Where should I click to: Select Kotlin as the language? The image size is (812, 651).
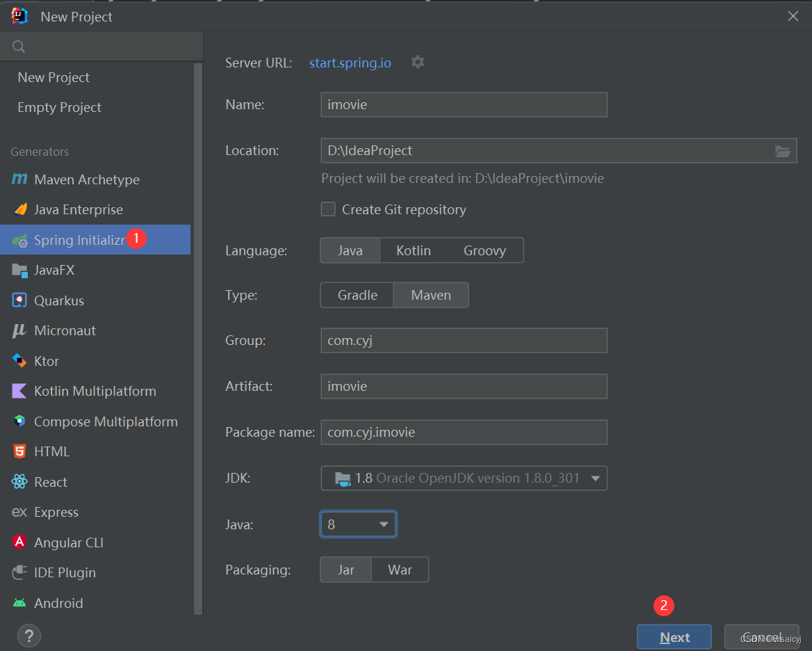[414, 250]
